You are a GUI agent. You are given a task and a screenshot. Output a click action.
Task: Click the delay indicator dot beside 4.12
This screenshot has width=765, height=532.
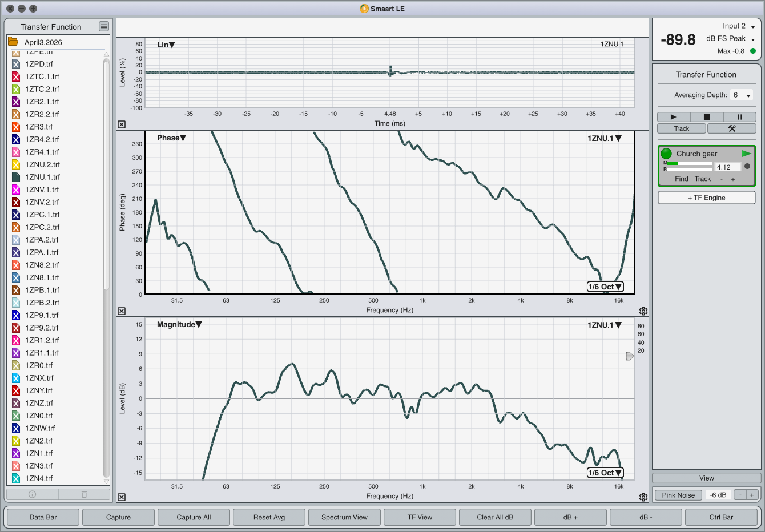coord(747,166)
